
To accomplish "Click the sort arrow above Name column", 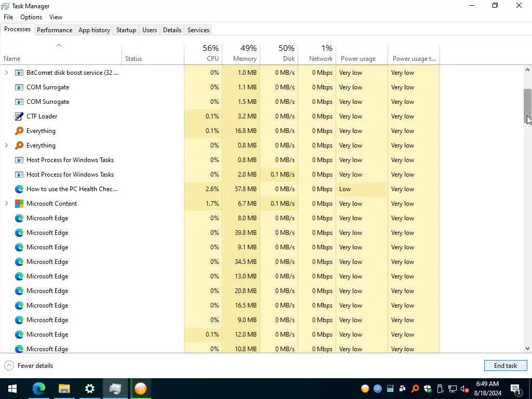I will 59,45.
